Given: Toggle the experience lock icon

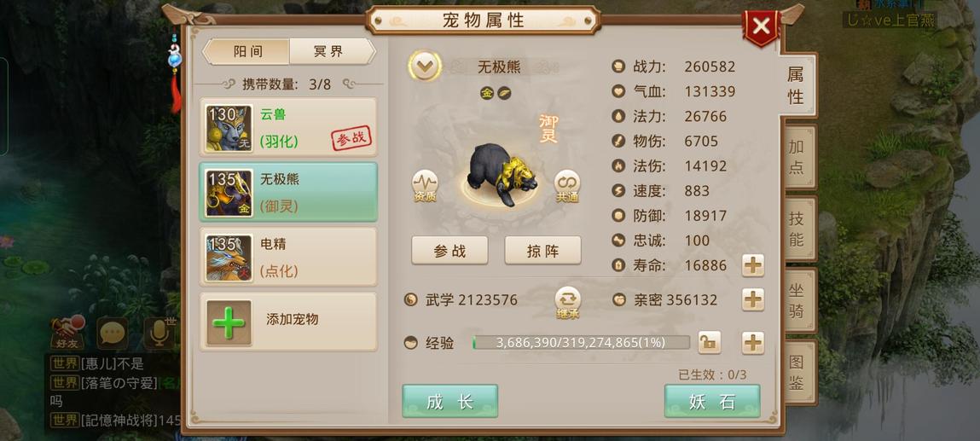Looking at the screenshot, I should click(x=710, y=342).
